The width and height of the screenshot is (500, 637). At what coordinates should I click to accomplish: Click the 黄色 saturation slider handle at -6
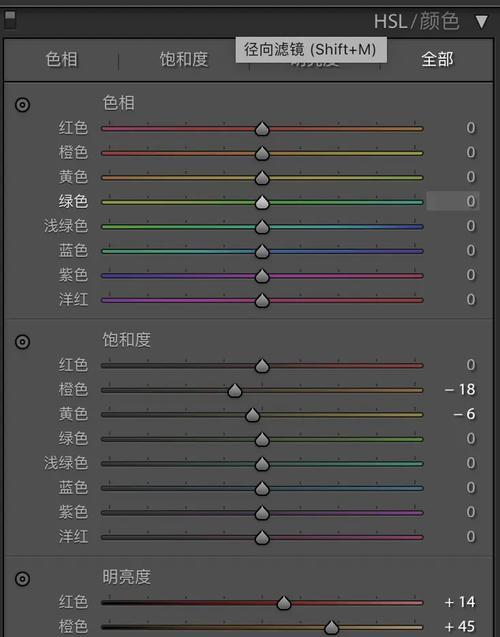[x=253, y=415]
